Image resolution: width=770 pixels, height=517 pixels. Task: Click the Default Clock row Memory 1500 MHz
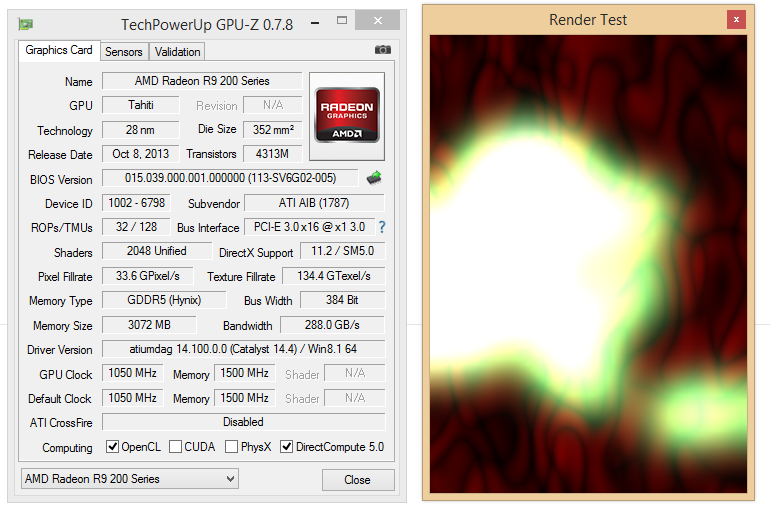[x=244, y=398]
